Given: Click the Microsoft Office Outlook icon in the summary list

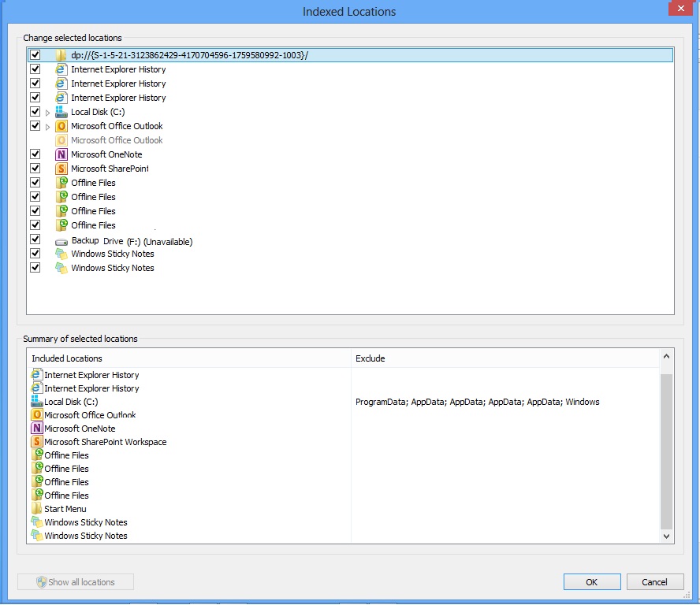Looking at the screenshot, I should coord(36,415).
